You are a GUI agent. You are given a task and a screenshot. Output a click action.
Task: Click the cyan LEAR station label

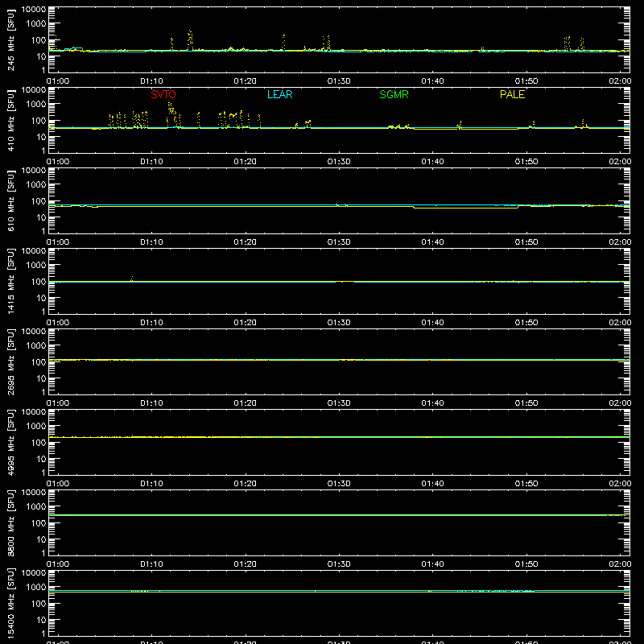tap(279, 94)
